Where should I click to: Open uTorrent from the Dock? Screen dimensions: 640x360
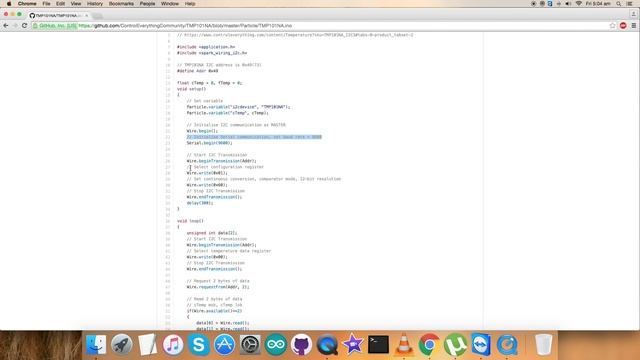[456, 344]
